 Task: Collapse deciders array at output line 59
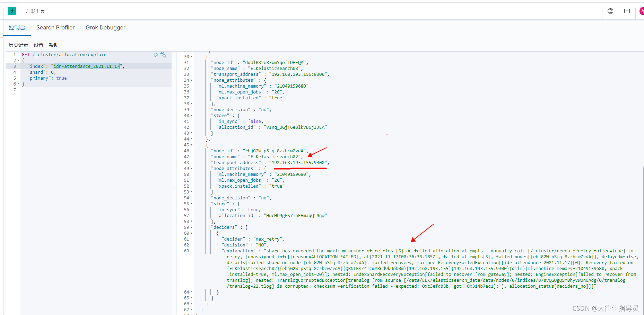(191, 227)
